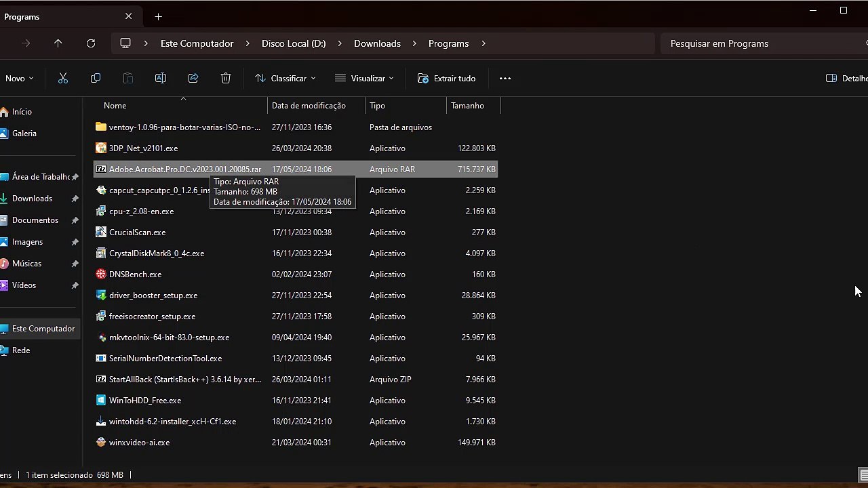This screenshot has height=488, width=868.
Task: Click the SerialNumberDetectionTool.exe icon
Action: tap(101, 359)
